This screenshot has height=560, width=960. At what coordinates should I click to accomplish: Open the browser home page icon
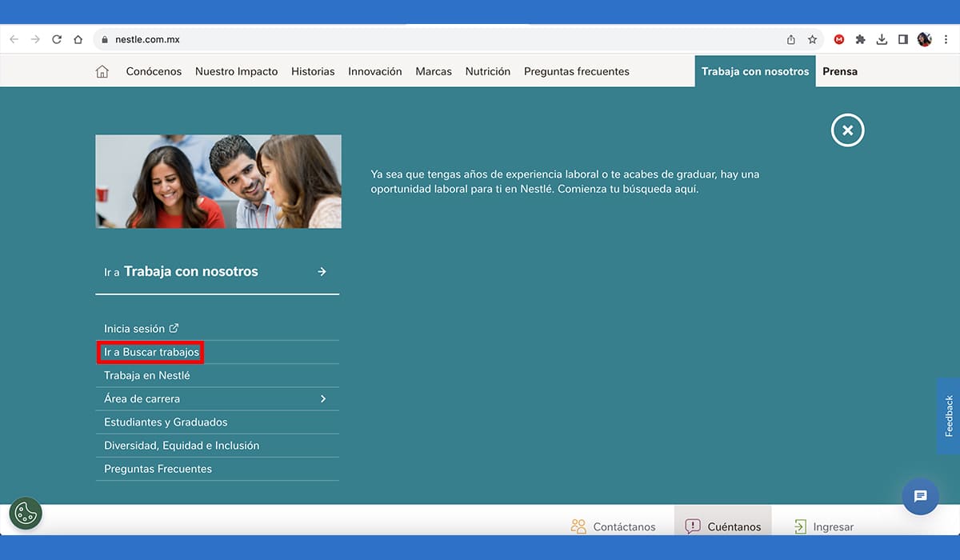pyautogui.click(x=78, y=39)
